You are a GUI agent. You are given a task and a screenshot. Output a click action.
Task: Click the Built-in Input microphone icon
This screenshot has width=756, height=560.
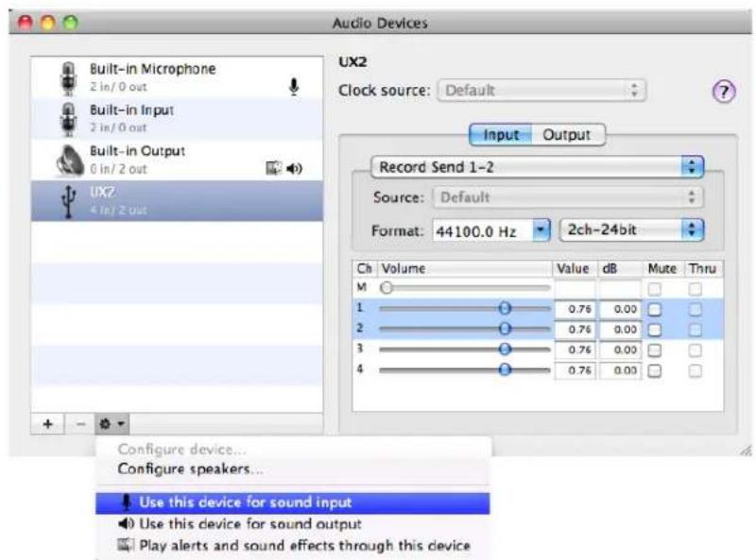coord(68,119)
